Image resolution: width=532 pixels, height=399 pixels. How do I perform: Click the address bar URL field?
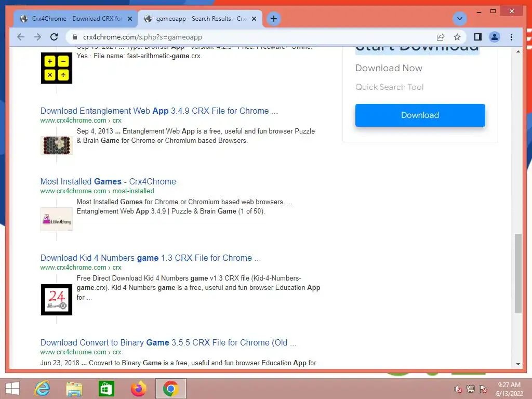(x=251, y=37)
